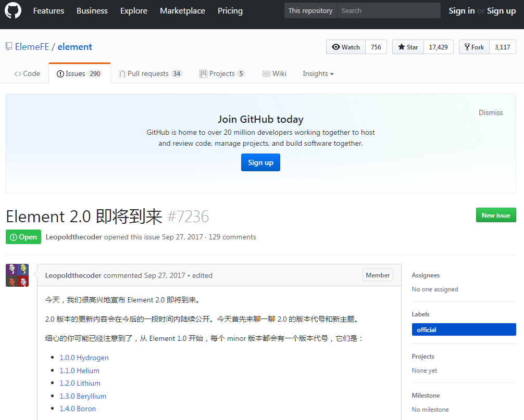Click the green New issue button
The width and height of the screenshot is (524, 420).
coord(496,215)
